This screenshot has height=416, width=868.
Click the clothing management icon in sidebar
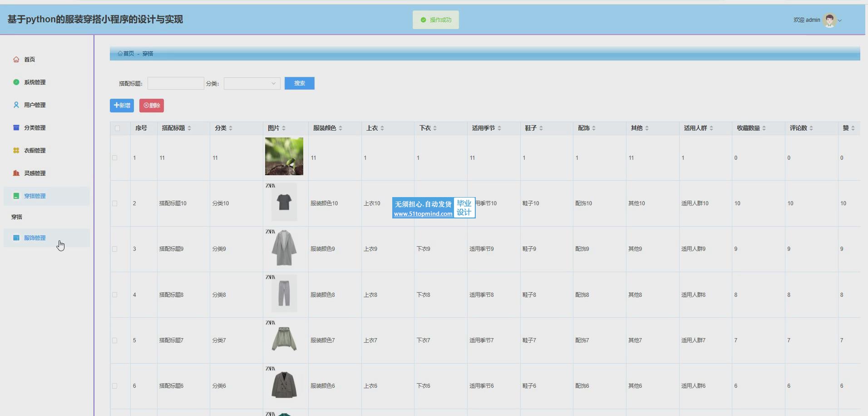click(x=16, y=238)
